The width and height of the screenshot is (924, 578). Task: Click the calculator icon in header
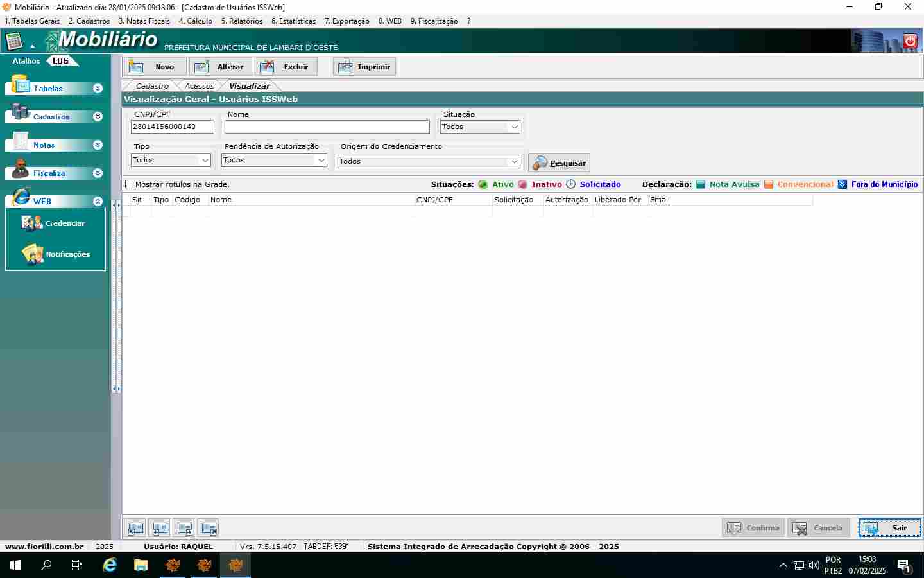coord(14,42)
